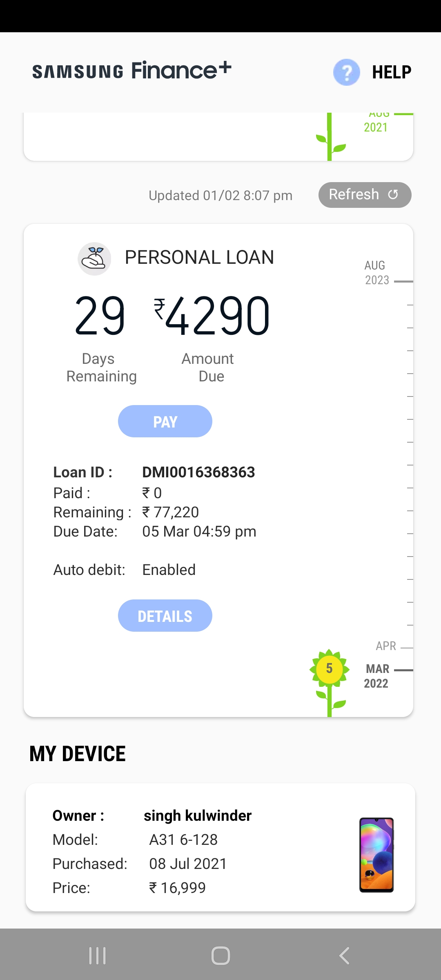
Task: Select the AUG 2023 timeline marker
Action: 376,273
